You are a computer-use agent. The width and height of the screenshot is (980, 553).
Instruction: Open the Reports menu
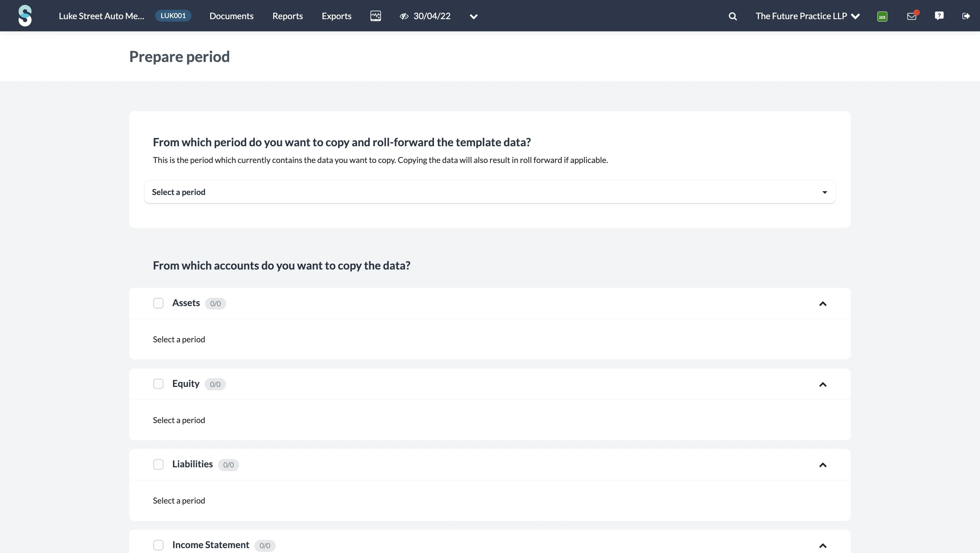pos(287,16)
